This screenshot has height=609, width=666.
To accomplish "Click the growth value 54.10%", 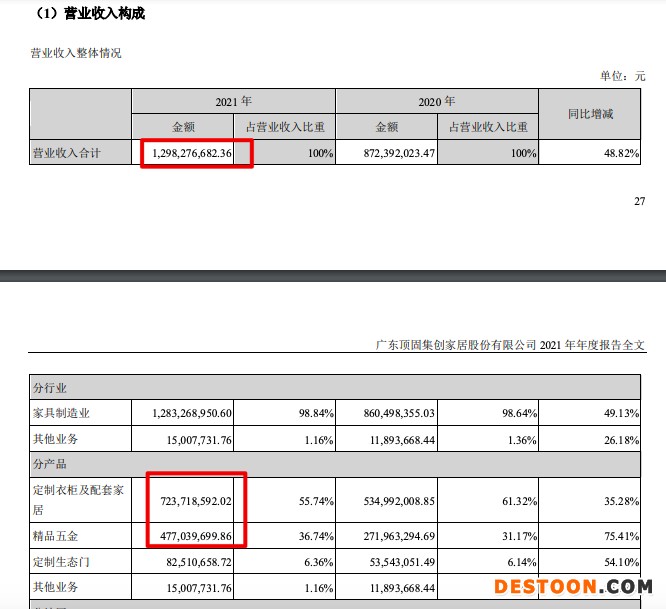I will 621,562.
